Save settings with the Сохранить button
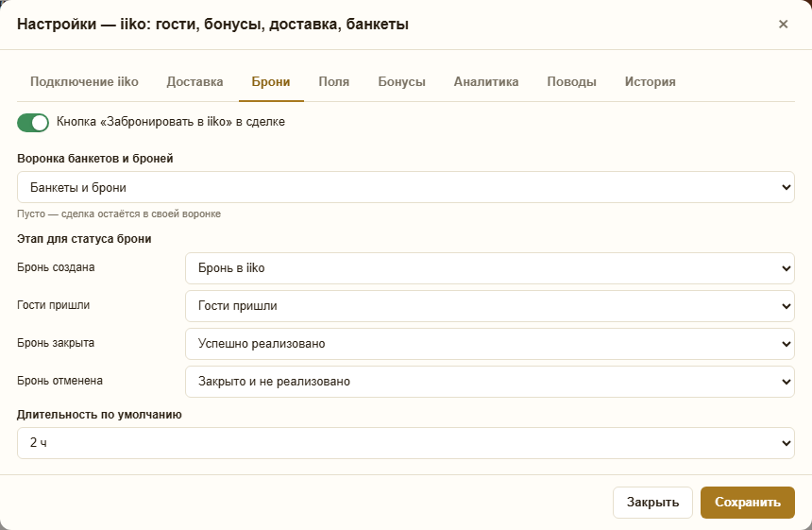The height and width of the screenshot is (530, 812). pyautogui.click(x=747, y=502)
